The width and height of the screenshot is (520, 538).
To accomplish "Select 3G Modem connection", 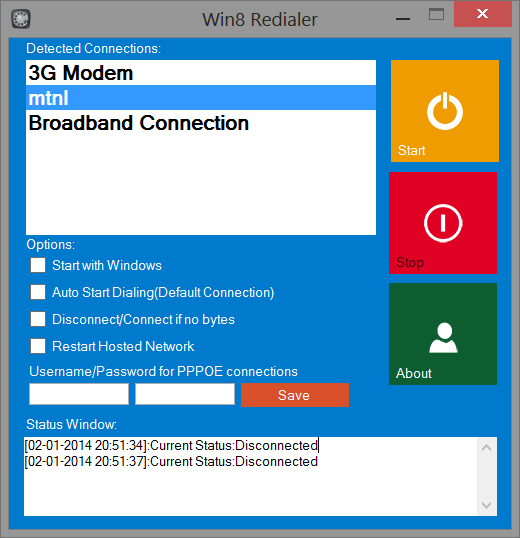I will [201, 73].
